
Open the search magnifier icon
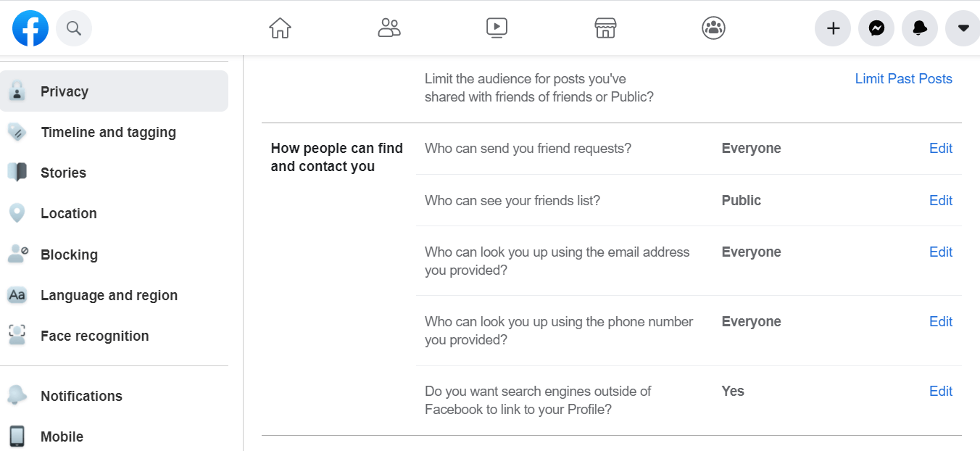pos(74,28)
